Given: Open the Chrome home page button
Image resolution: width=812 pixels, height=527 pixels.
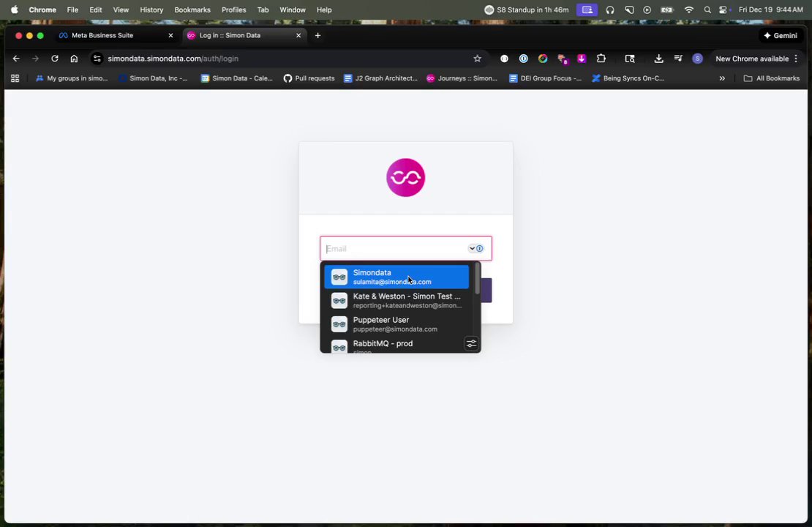Looking at the screenshot, I should (x=74, y=59).
